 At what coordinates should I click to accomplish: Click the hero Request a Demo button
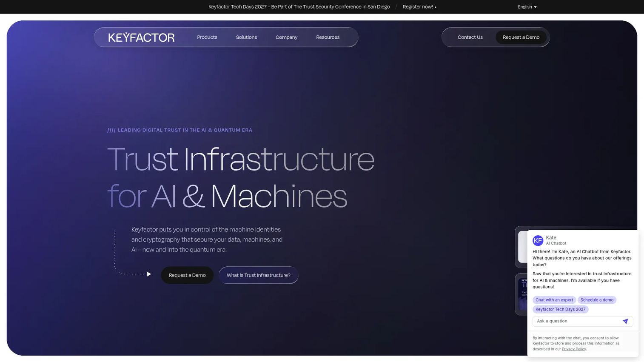click(x=187, y=275)
